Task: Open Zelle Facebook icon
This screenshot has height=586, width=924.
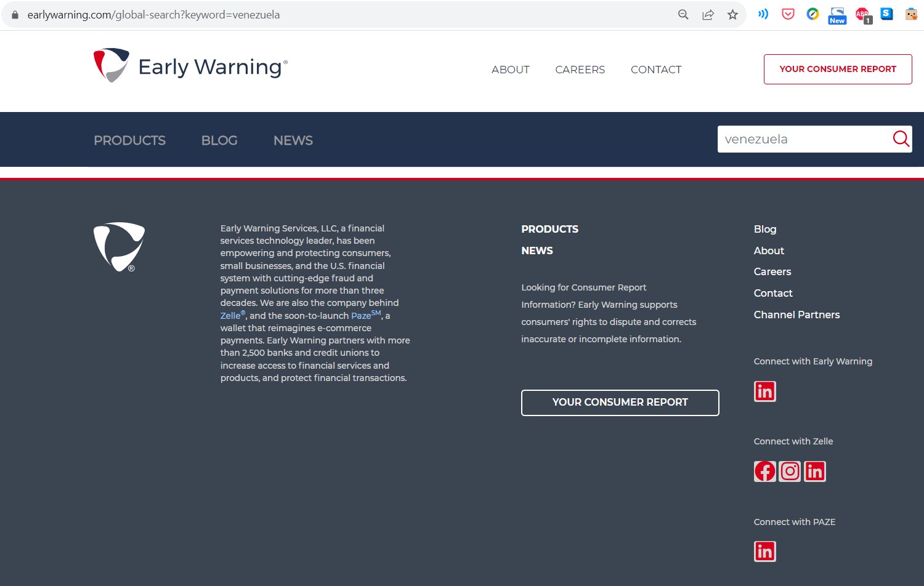Action: (765, 472)
